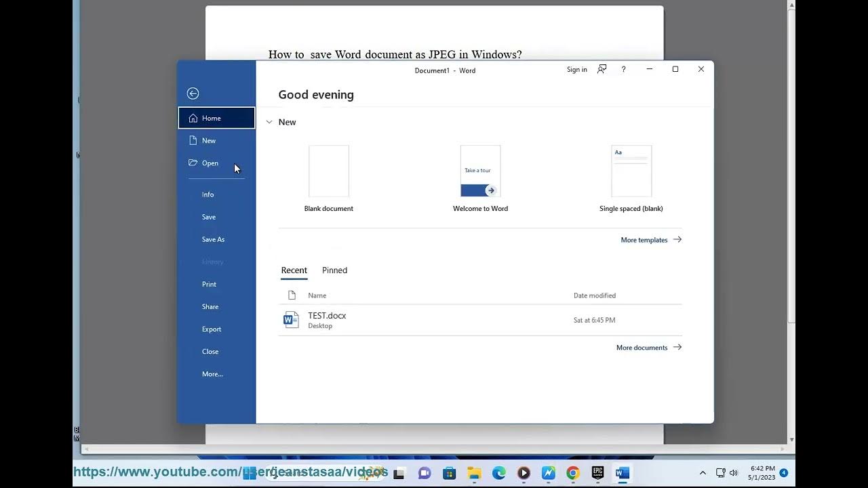Open the media player taskbar icon
This screenshot has height=488, width=868.
pyautogui.click(x=524, y=473)
